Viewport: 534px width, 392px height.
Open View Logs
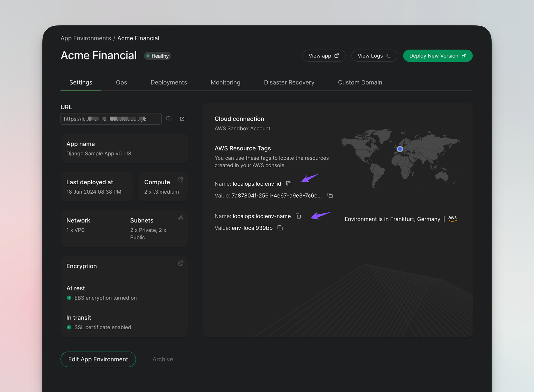[374, 56]
